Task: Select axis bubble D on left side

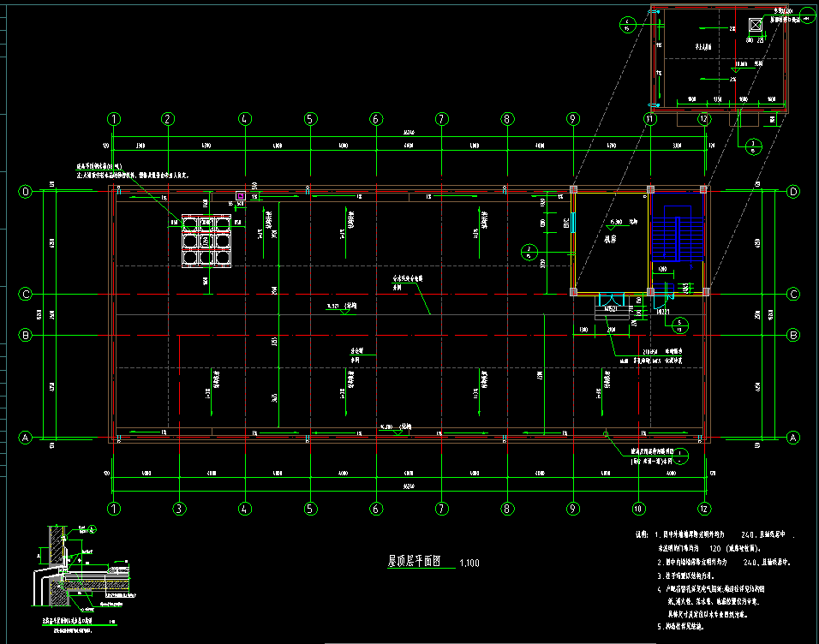Action: pos(26,192)
